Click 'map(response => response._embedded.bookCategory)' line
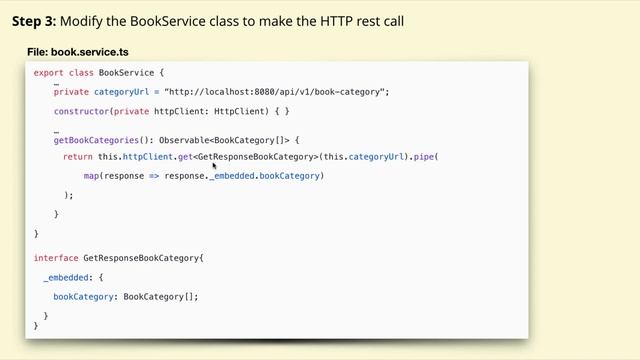 pyautogui.click(x=204, y=176)
